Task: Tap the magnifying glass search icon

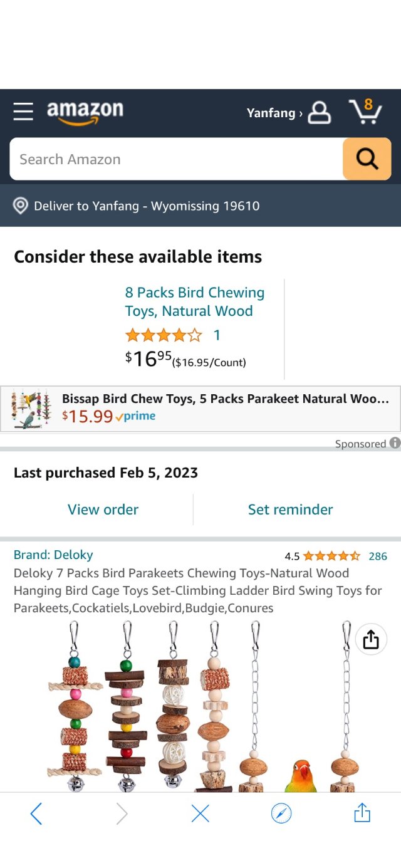Action: tap(367, 159)
